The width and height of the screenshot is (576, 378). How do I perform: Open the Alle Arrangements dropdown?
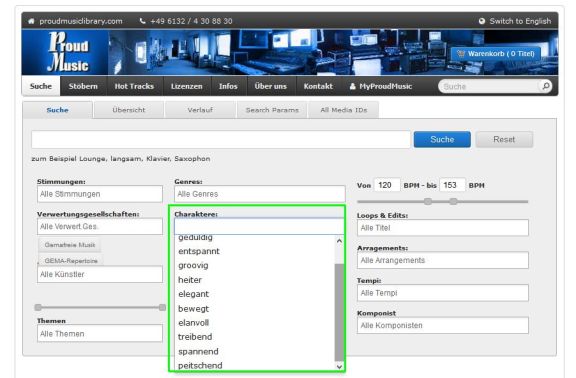pyautogui.click(x=443, y=260)
